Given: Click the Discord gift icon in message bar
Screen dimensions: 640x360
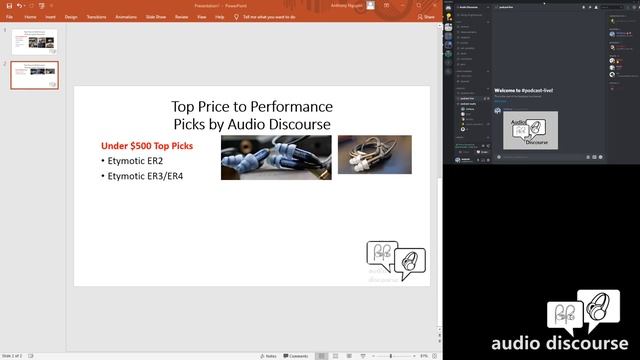Looking at the screenshot, I should point(588,157).
